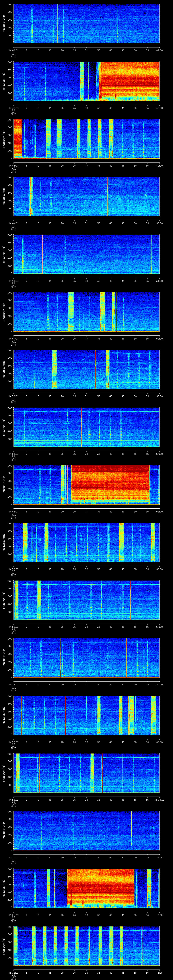The height and width of the screenshot is (980, 173).
Task: Open the spectrogram starting at 14:50:00
Action: [x=86, y=254]
